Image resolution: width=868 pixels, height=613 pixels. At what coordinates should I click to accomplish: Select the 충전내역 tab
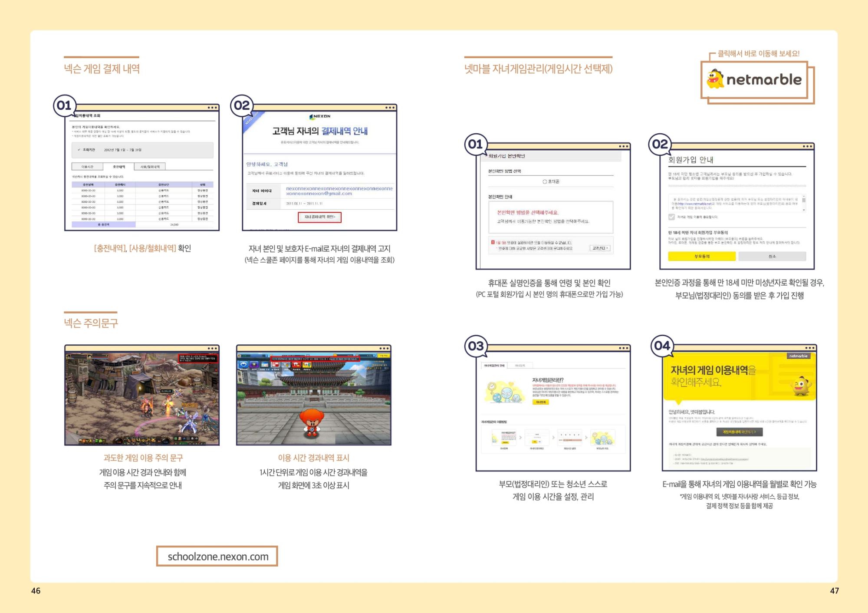coord(119,167)
